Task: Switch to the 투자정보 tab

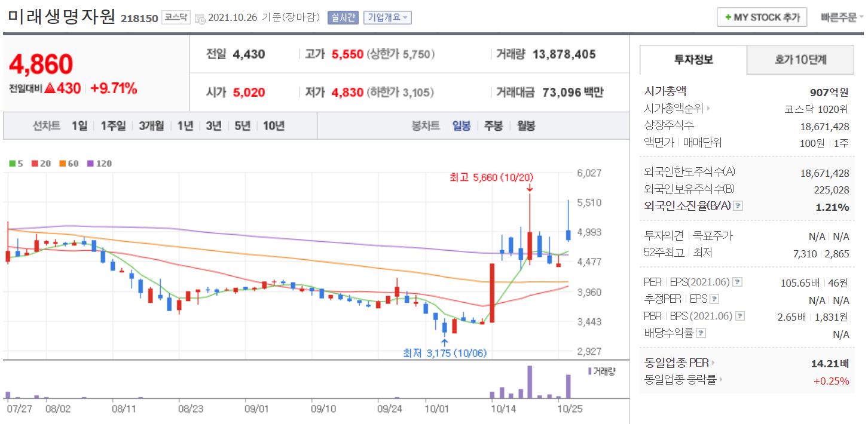Action: click(693, 60)
